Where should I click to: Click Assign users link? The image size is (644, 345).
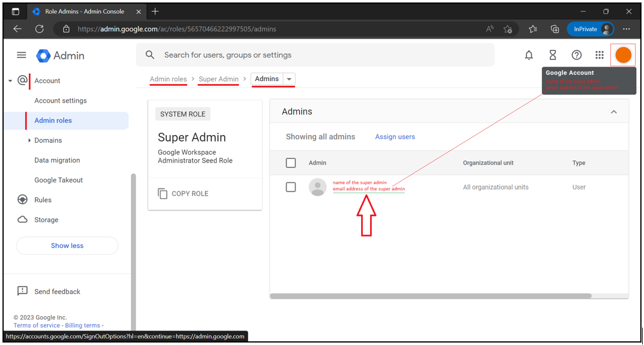(x=395, y=137)
